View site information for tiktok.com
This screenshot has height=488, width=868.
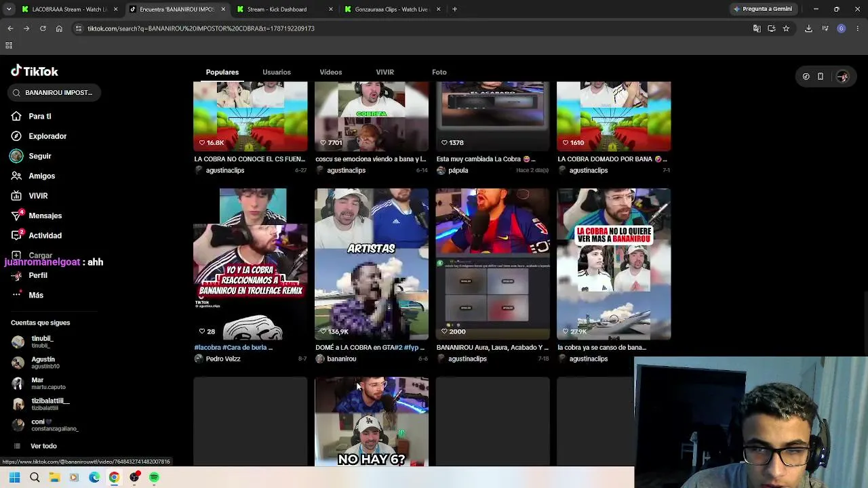[x=79, y=28]
